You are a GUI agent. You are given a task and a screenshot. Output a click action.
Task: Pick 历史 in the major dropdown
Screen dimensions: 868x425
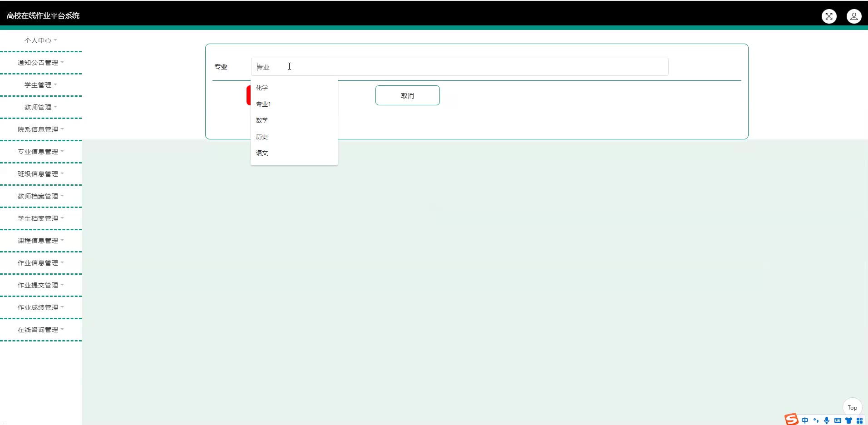point(294,137)
